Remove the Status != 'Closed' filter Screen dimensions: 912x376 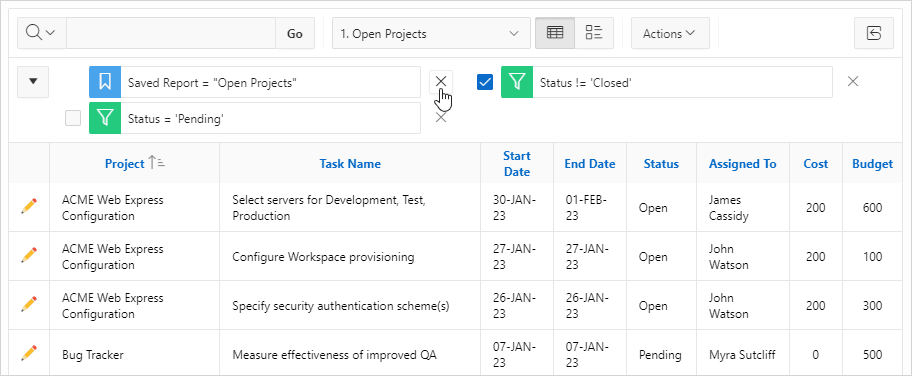(x=853, y=81)
